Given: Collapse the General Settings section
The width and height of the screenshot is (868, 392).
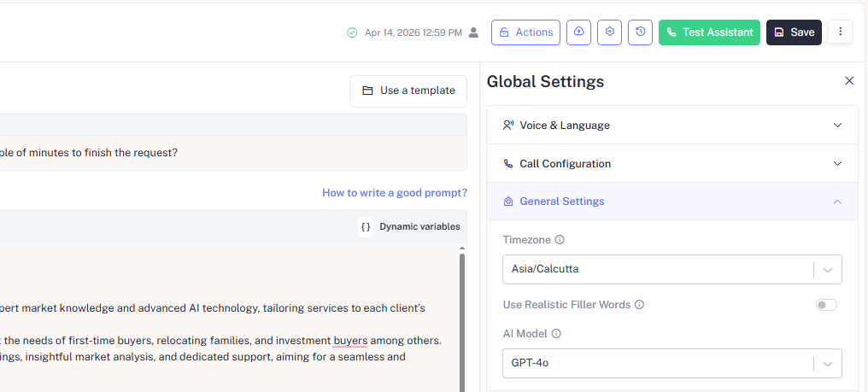Looking at the screenshot, I should (x=672, y=202).
